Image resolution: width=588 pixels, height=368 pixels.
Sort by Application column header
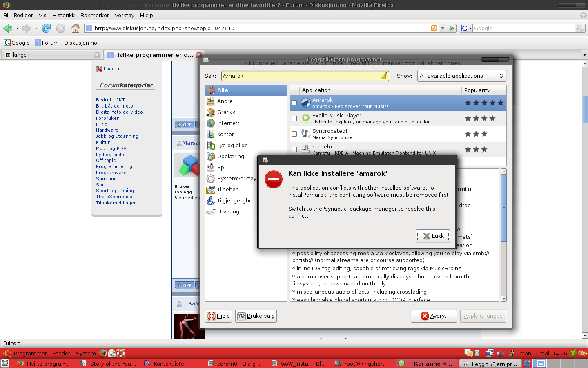click(x=380, y=90)
